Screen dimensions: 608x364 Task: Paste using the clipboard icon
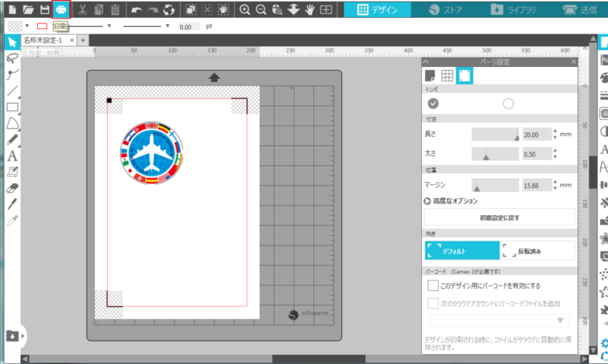[115, 10]
